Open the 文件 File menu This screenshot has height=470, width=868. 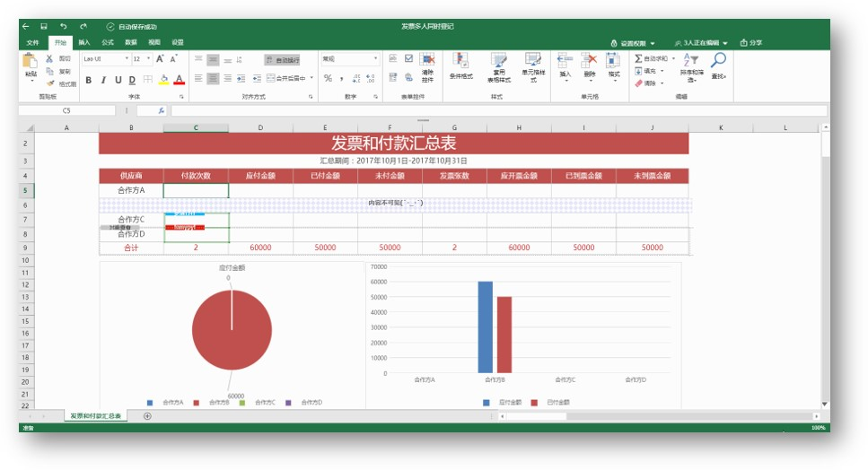coord(32,42)
